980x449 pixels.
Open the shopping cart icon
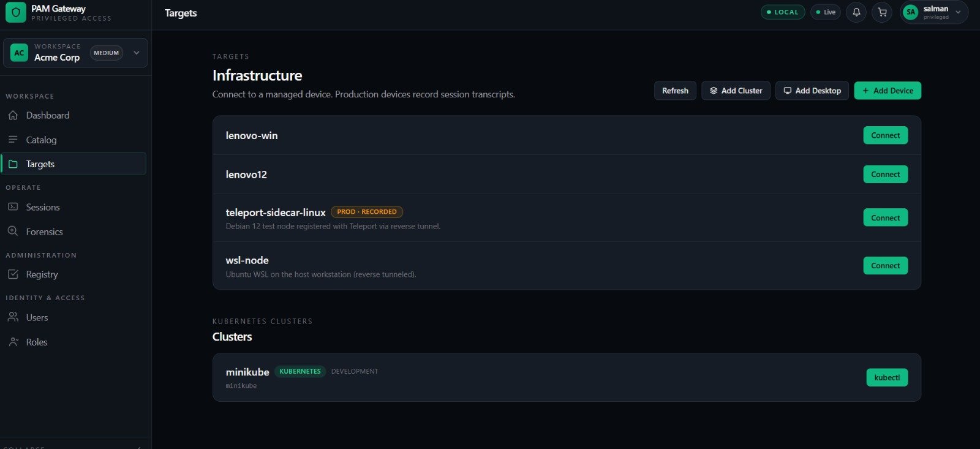click(x=882, y=12)
